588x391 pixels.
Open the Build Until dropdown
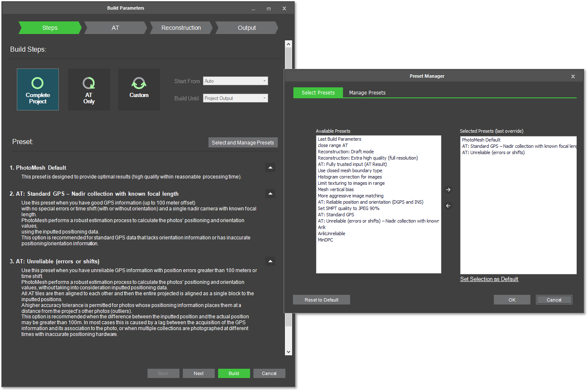[235, 98]
